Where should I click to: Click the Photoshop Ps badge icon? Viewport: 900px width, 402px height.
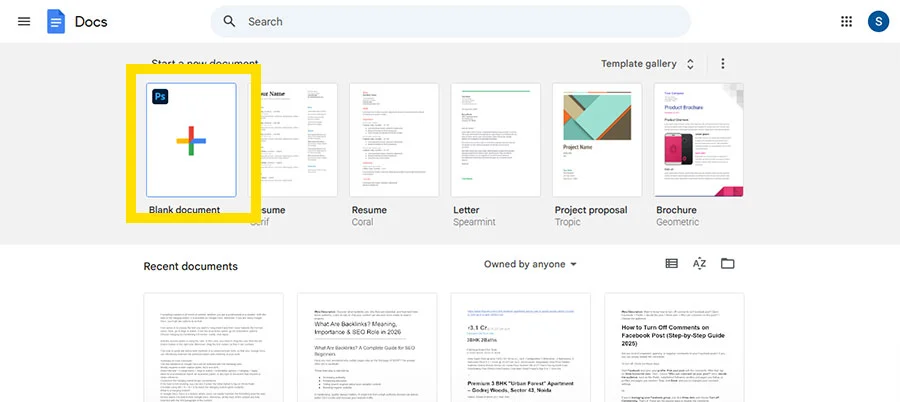coord(160,96)
